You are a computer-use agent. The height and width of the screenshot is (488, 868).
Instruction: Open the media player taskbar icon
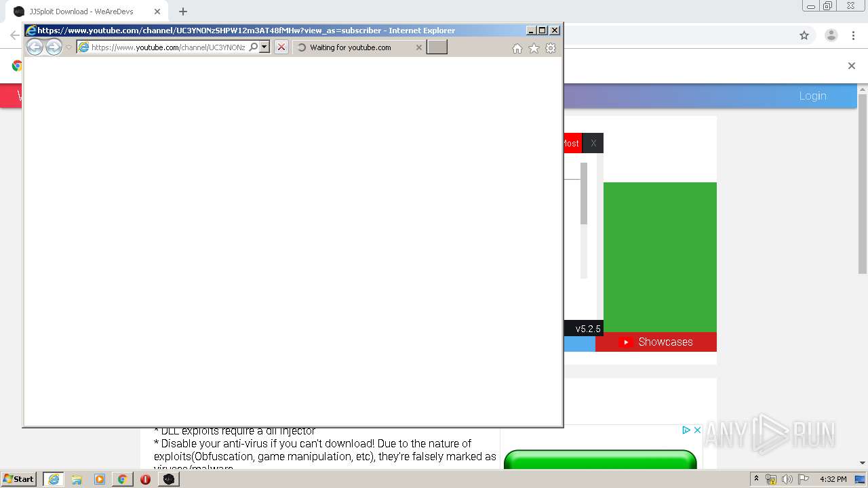100,479
